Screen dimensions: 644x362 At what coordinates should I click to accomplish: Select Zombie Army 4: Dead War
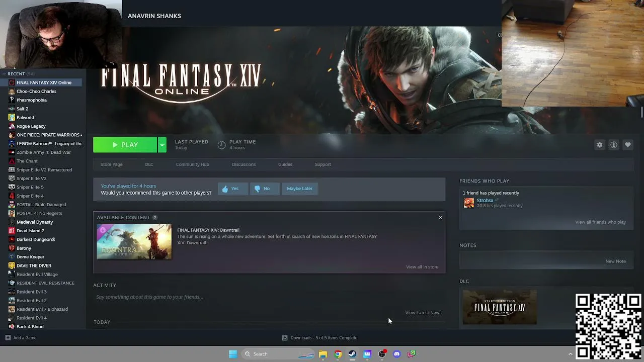click(x=44, y=152)
